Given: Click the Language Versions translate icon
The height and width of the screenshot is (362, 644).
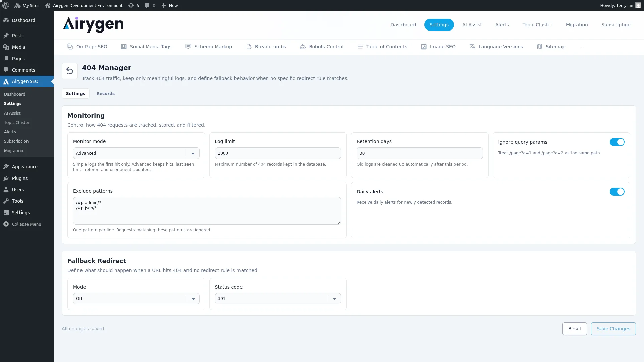Looking at the screenshot, I should (472, 47).
